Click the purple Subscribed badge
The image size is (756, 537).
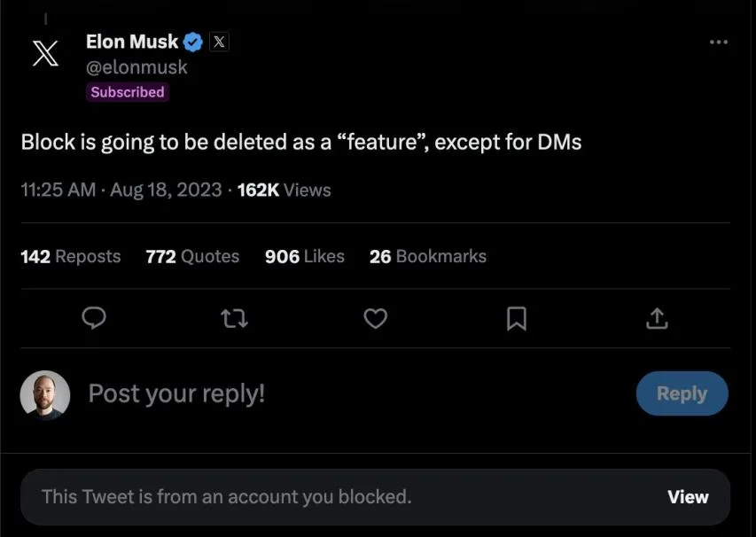[127, 92]
